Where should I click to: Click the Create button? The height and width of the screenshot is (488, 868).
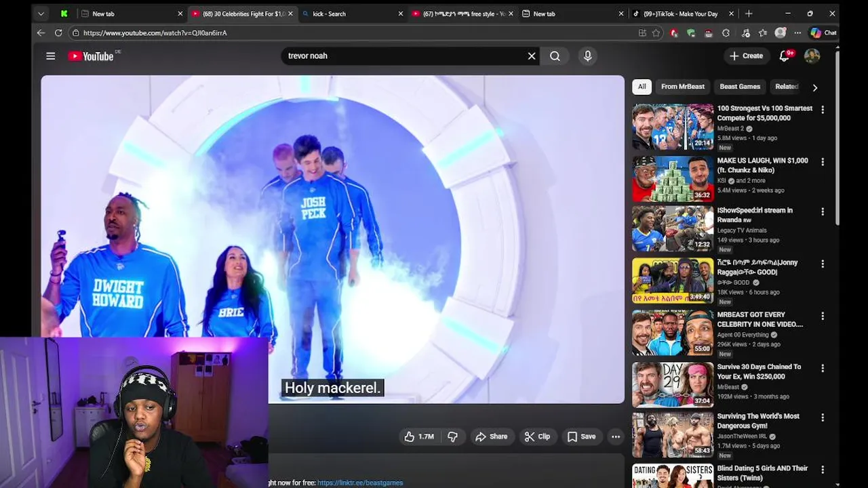click(x=747, y=56)
